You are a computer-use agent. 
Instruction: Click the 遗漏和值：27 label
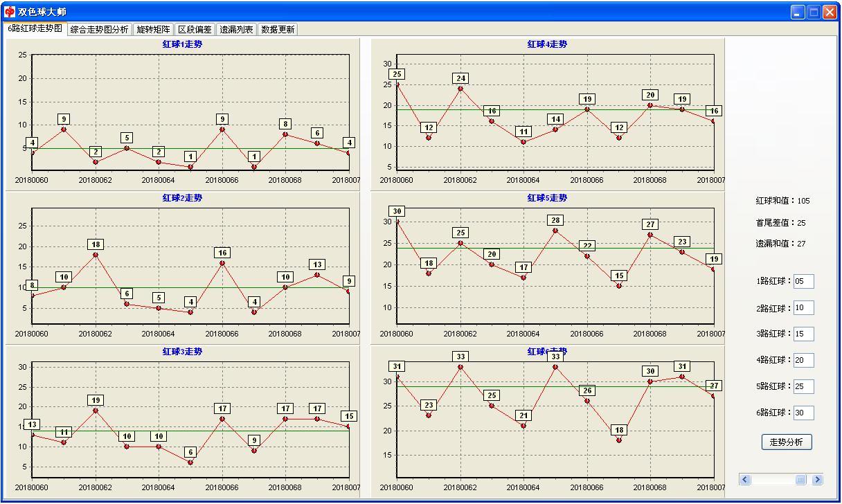780,244
